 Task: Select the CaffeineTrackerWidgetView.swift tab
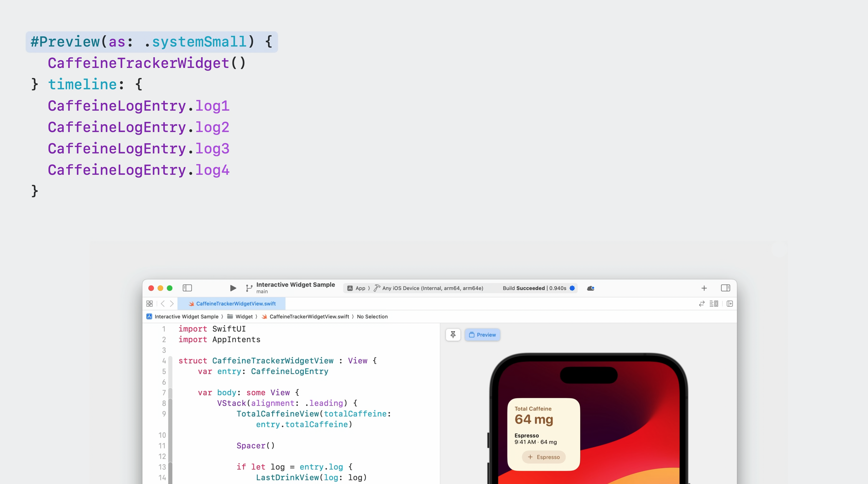(231, 304)
